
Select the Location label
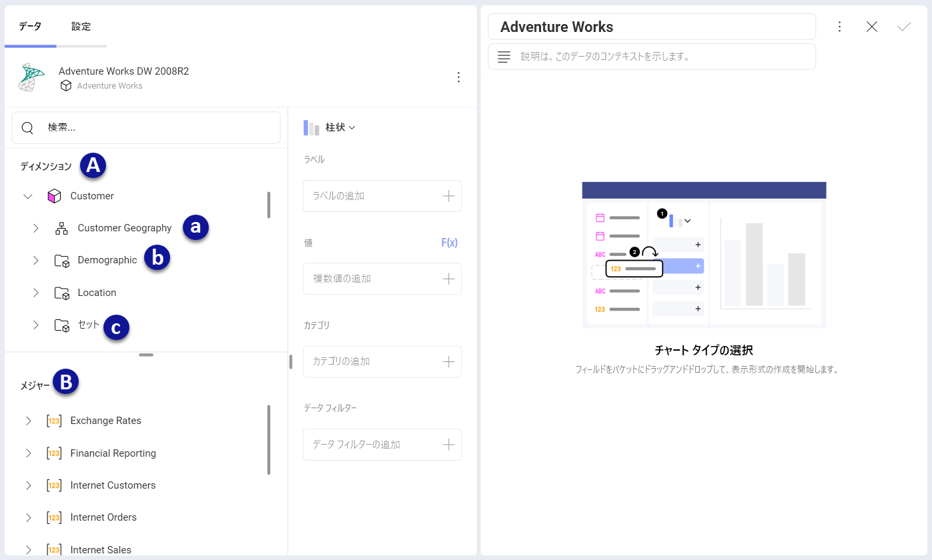(97, 293)
